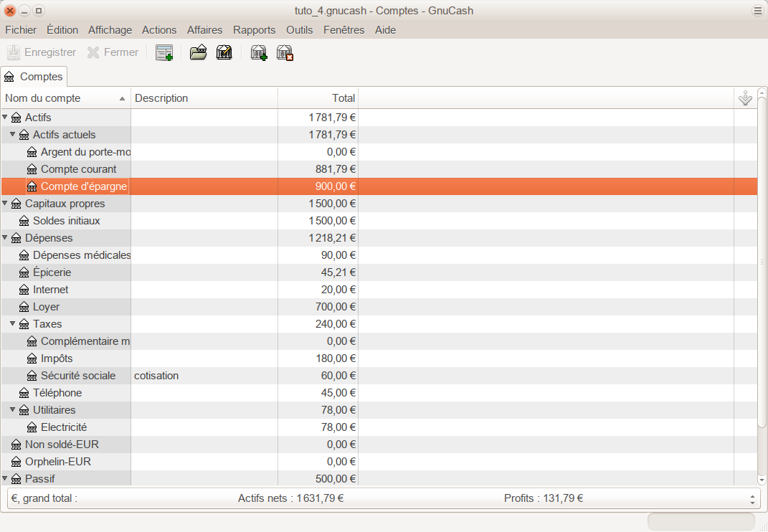Click the vertical scrollbar of account list
This screenshot has height=532, width=768.
pos(762,287)
